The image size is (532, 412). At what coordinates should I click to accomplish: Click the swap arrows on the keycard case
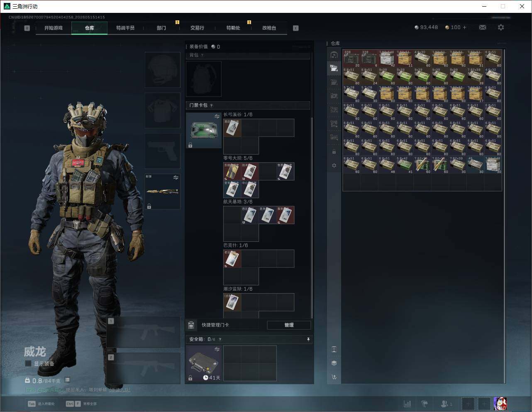click(217, 117)
